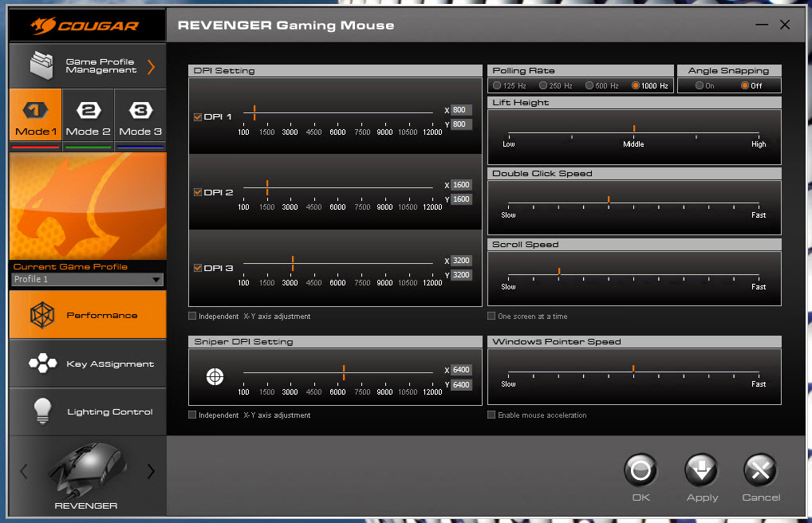Switch to Mode 1
812x523 pixels.
(36, 115)
